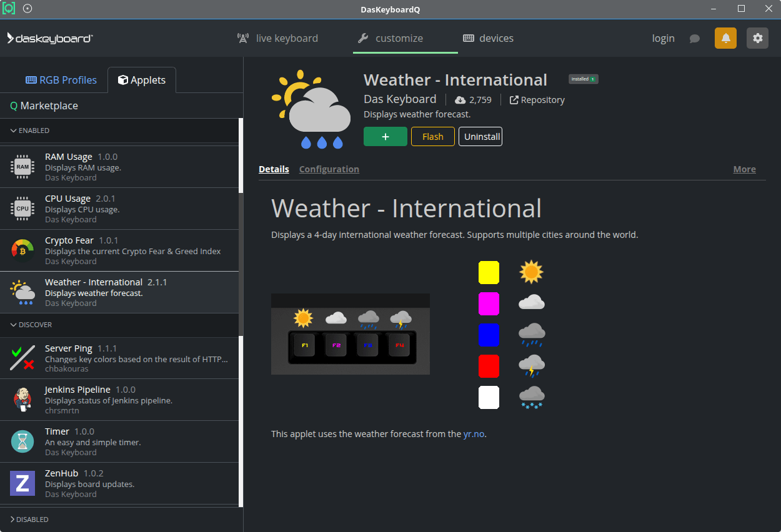Select the Details tab
Screen dimensions: 781x532
[274, 169]
